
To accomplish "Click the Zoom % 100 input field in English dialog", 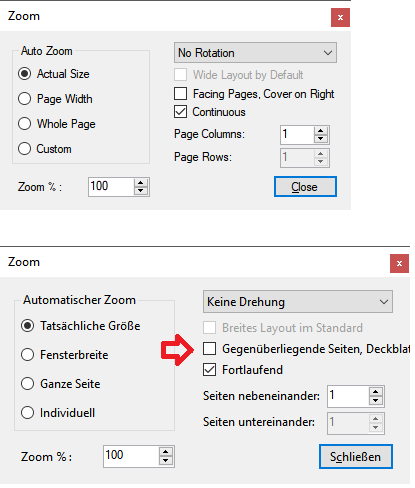I will (x=111, y=187).
